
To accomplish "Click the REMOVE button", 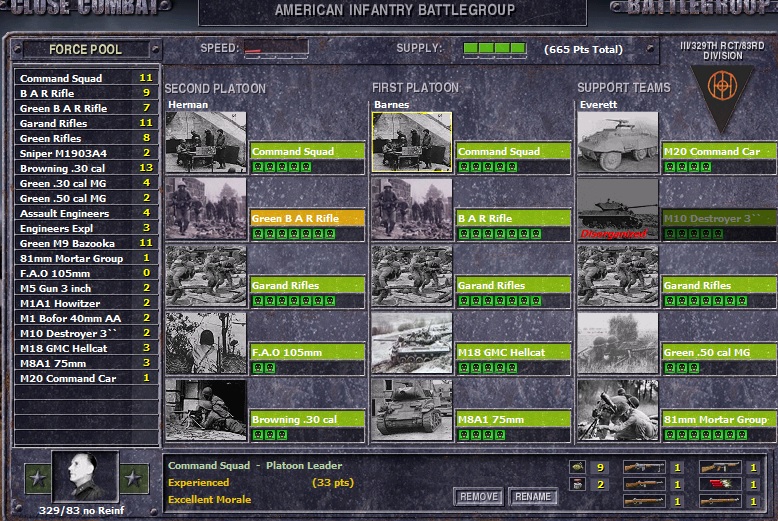I will pos(478,497).
